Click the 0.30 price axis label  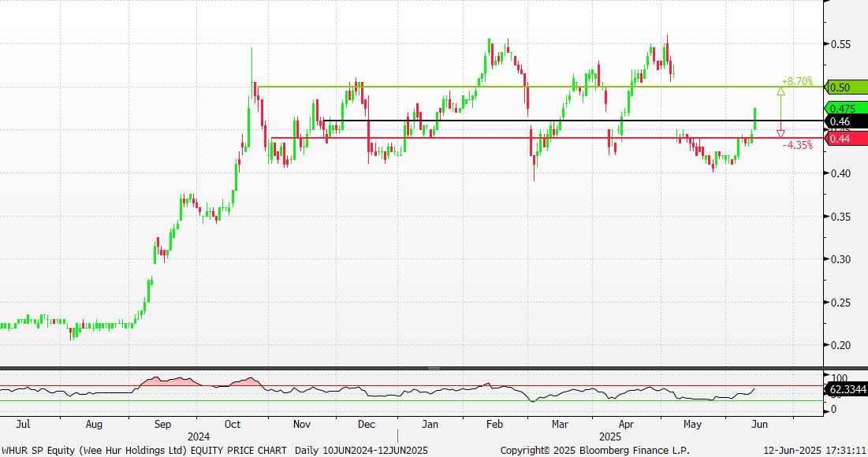click(x=841, y=259)
